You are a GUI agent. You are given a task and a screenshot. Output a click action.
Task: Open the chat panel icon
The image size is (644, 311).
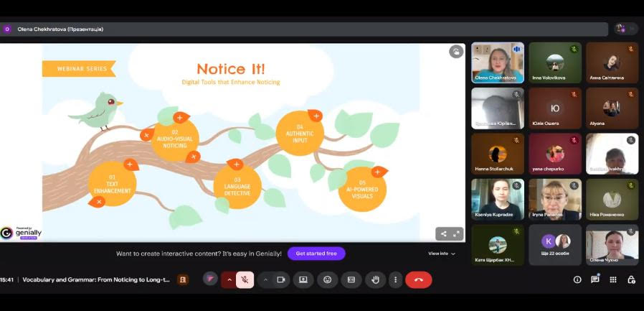tap(595, 279)
